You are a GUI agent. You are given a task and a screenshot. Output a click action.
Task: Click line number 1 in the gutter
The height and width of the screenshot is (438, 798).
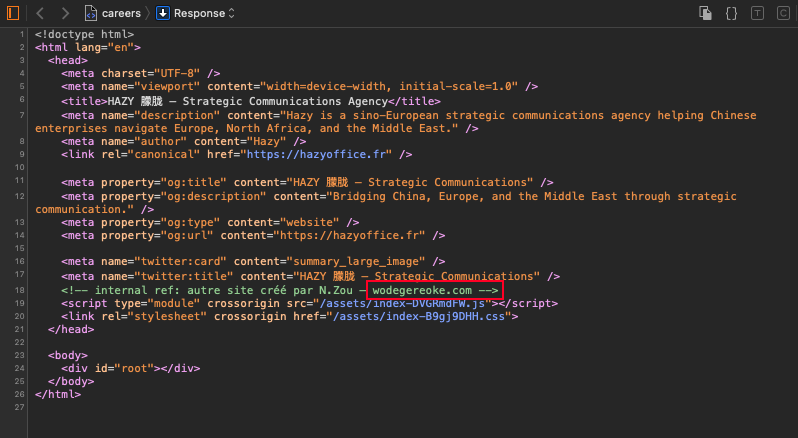(x=22, y=34)
